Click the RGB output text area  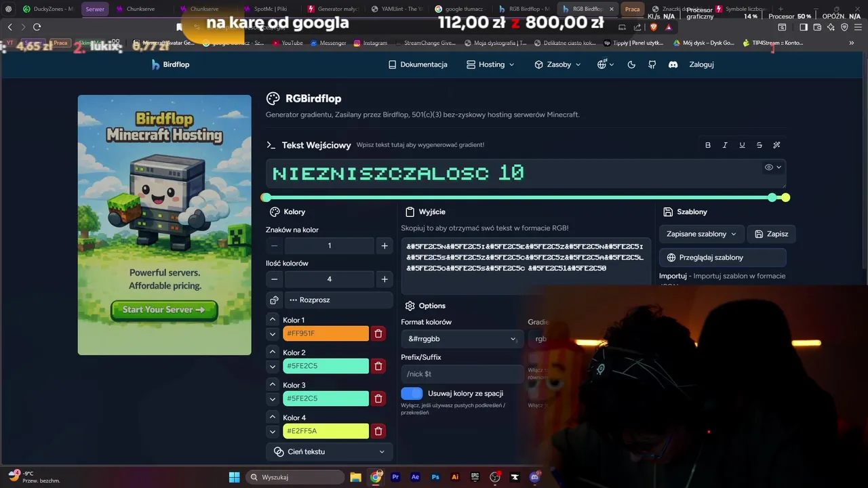tap(526, 266)
